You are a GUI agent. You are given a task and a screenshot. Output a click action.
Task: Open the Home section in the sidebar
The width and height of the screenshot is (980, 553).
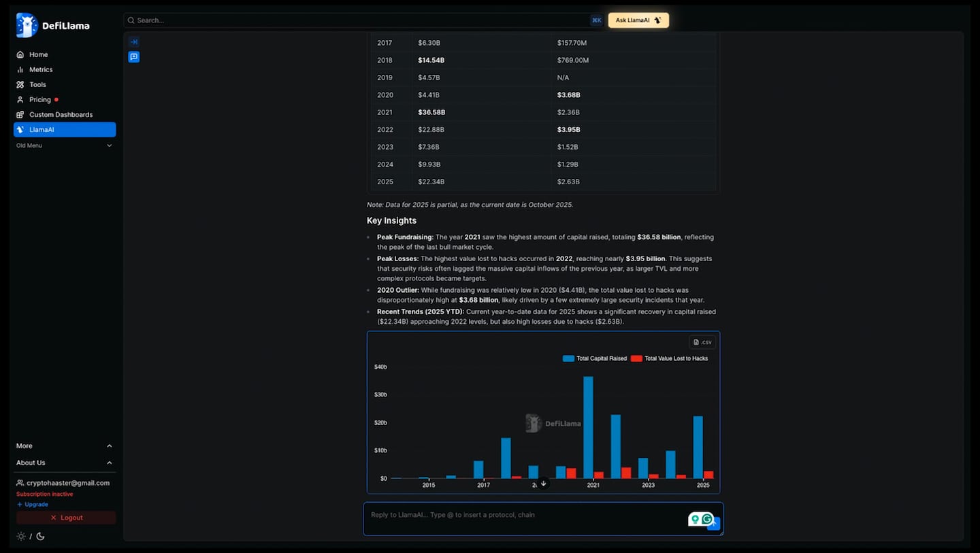click(x=37, y=54)
